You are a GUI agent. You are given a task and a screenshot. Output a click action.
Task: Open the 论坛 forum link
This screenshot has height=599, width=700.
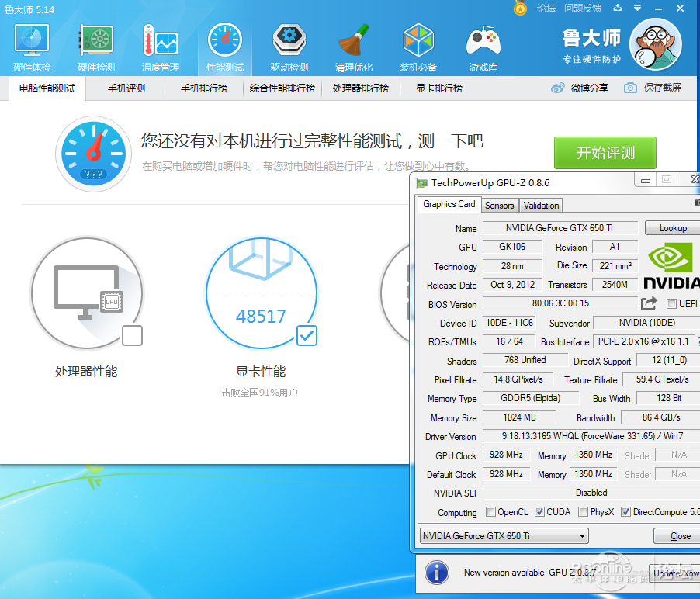[x=546, y=8]
